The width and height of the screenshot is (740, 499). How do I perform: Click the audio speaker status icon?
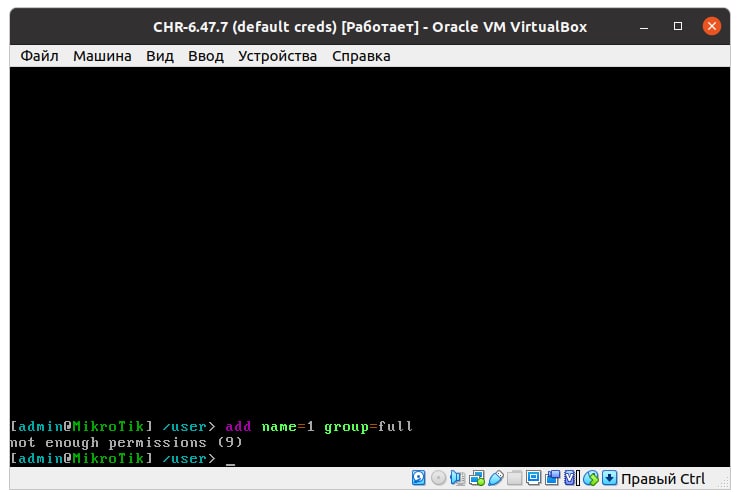point(457,478)
